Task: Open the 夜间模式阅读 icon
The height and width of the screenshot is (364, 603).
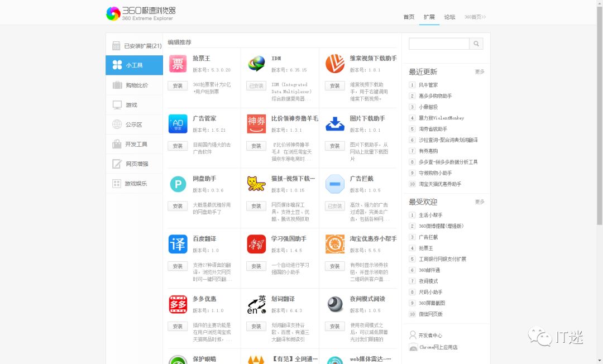Action: pyautogui.click(x=335, y=304)
